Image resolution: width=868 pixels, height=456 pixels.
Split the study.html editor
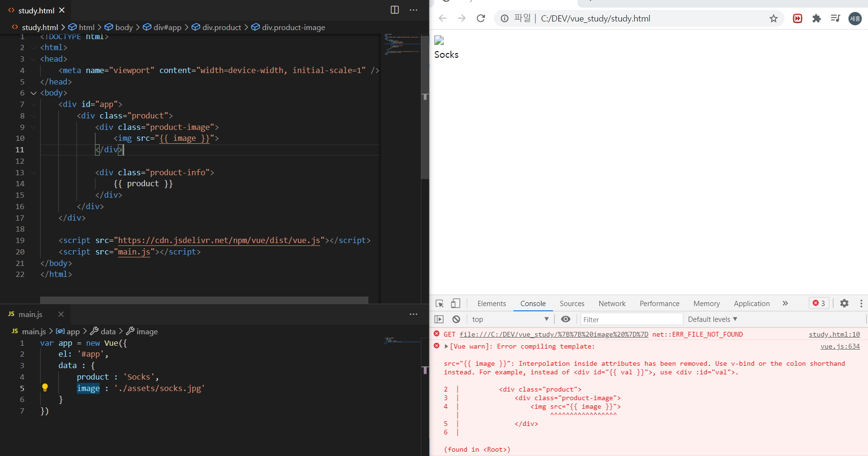click(x=395, y=10)
